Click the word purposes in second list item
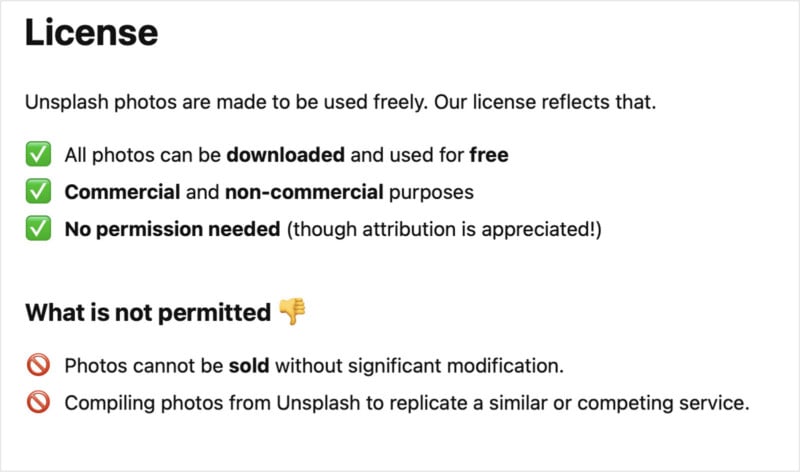The height and width of the screenshot is (472, 800). (431, 192)
